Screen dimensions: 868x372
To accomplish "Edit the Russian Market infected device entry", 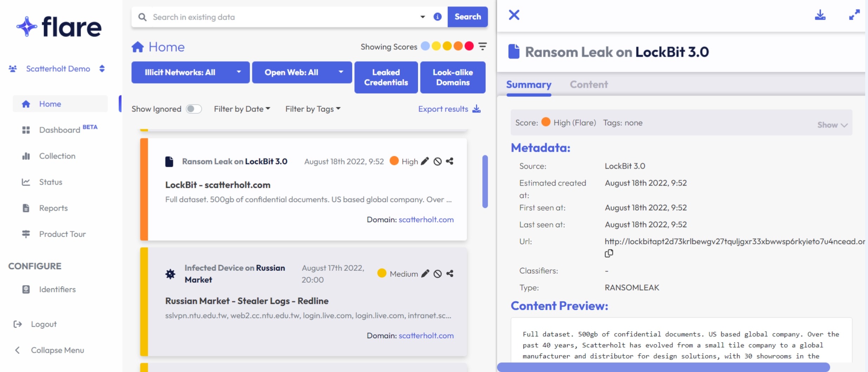I will tap(425, 274).
